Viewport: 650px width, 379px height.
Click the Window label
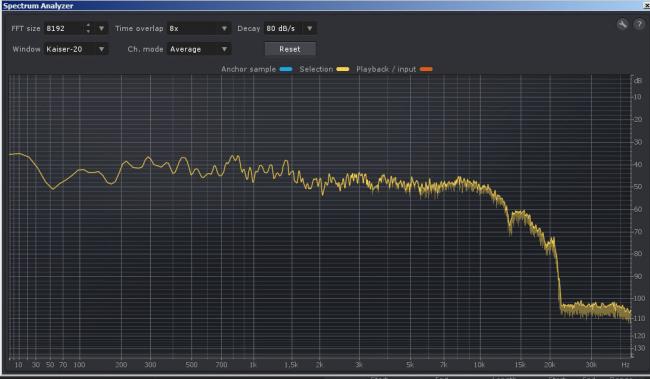click(27, 49)
